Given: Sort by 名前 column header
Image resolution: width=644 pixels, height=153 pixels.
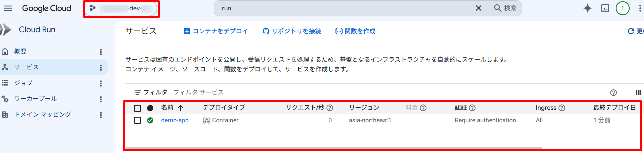Looking at the screenshot, I should (167, 108).
